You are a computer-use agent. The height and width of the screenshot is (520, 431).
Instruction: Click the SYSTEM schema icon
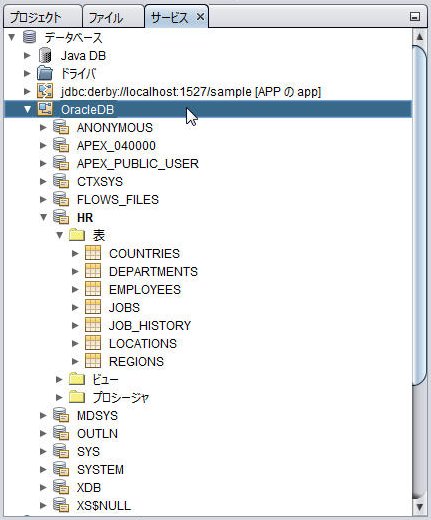tap(61, 469)
